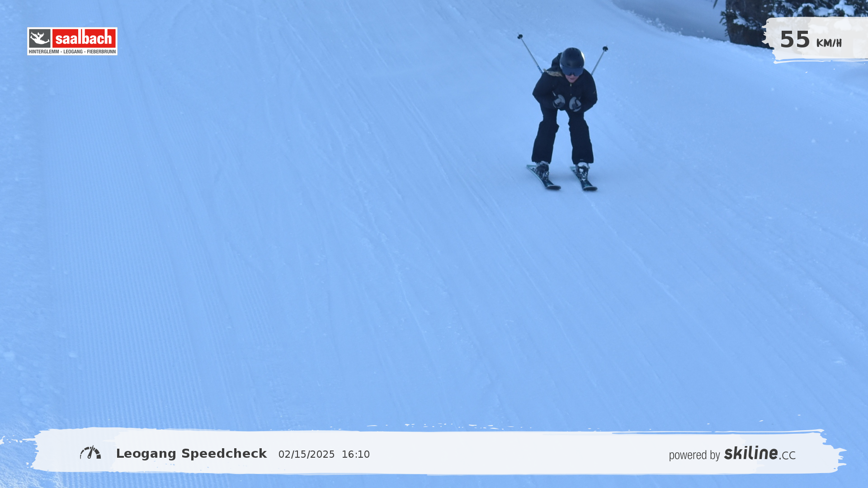868x488 pixels.
Task: Click the red saalbach wordmark
Action: 84,38
